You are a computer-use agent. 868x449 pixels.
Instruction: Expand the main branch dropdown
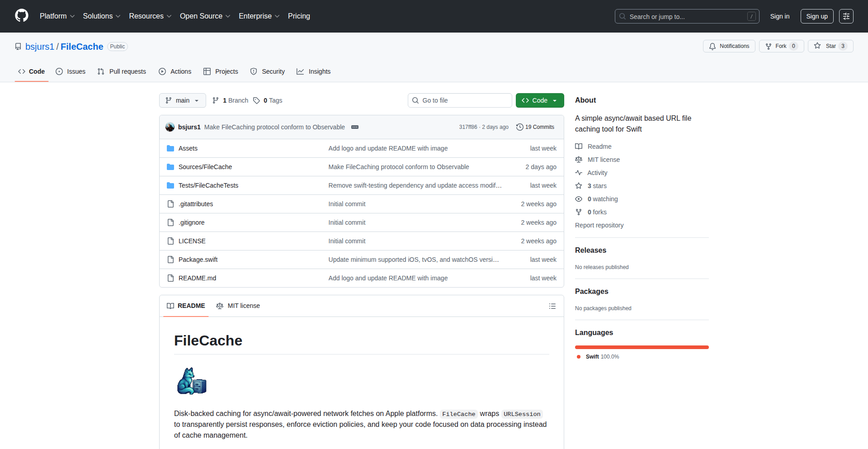(x=182, y=100)
